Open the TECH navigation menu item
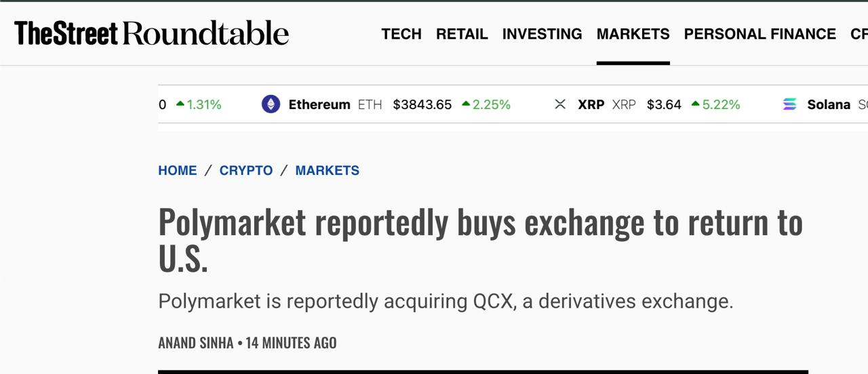Viewport: 868px width, 374px height. (x=401, y=34)
